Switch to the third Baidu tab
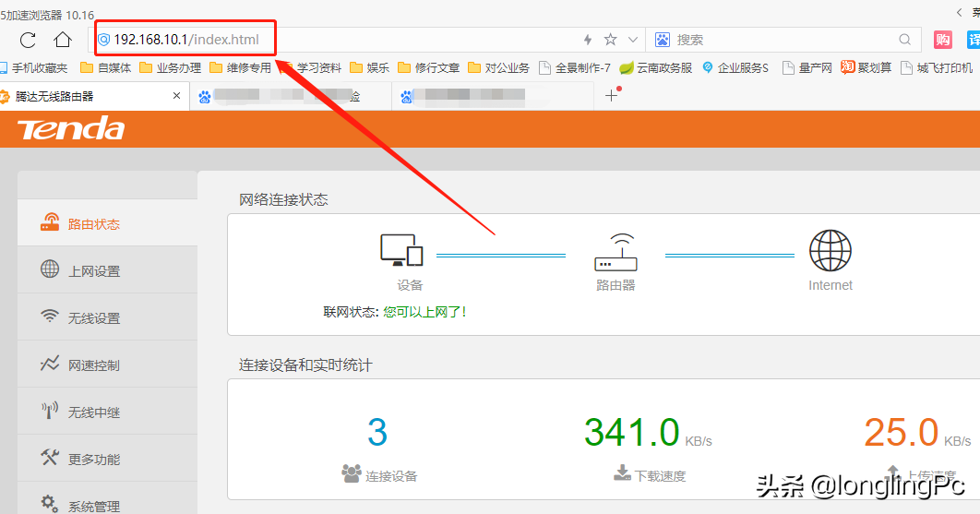 click(x=493, y=96)
